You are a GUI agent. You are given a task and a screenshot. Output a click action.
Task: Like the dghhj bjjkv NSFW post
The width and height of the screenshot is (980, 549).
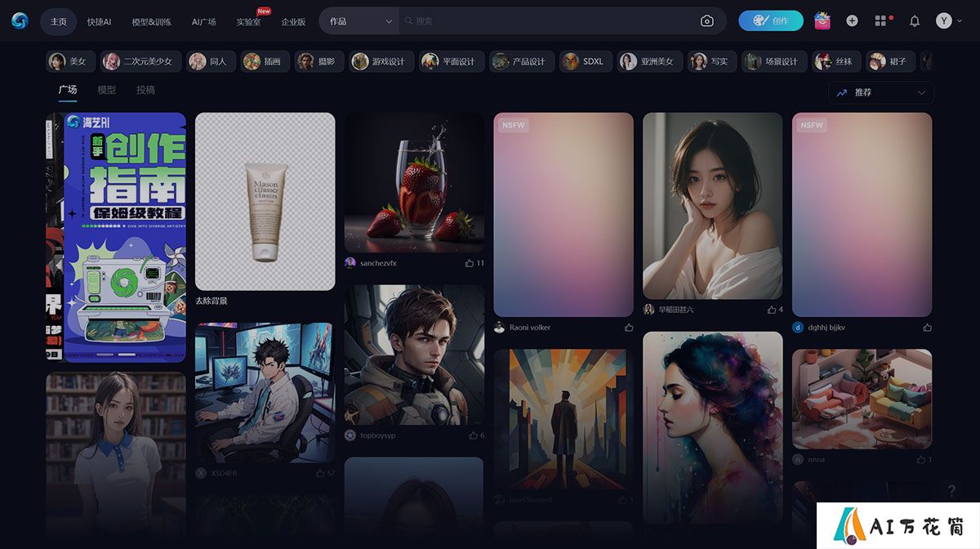(x=927, y=328)
